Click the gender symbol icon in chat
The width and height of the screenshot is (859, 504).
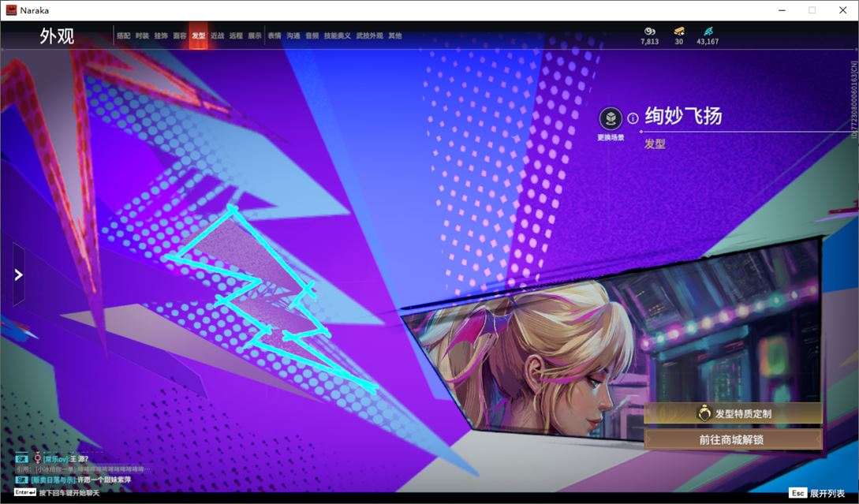click(37, 458)
